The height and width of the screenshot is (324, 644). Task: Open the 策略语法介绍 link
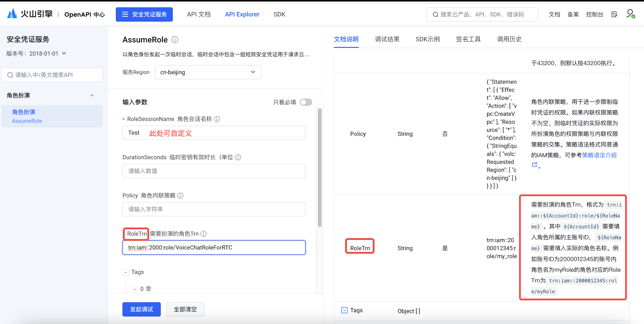[599, 155]
